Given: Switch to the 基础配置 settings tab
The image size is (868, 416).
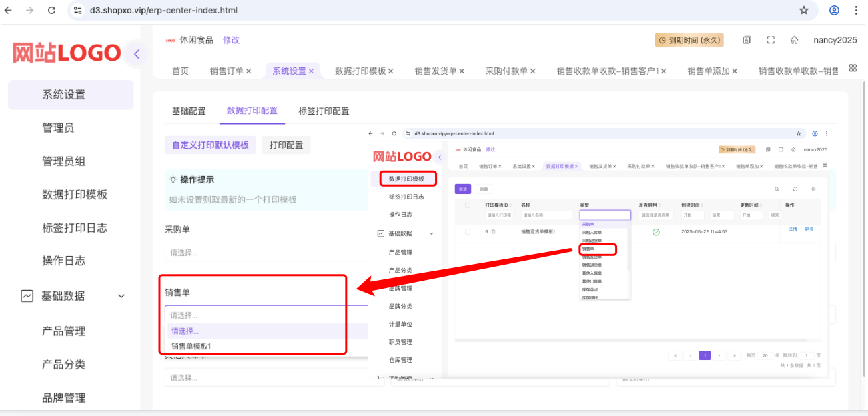Looking at the screenshot, I should (x=189, y=111).
